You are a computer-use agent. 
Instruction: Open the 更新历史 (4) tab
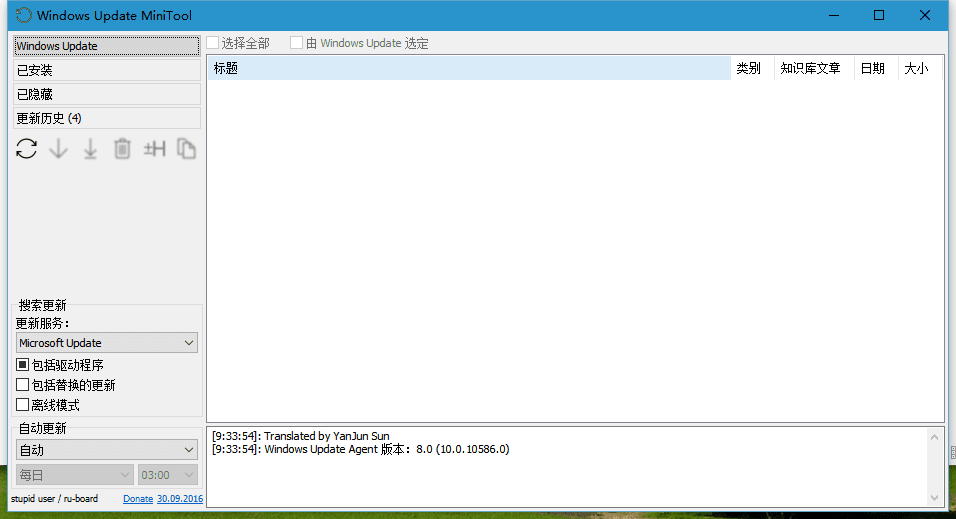107,118
